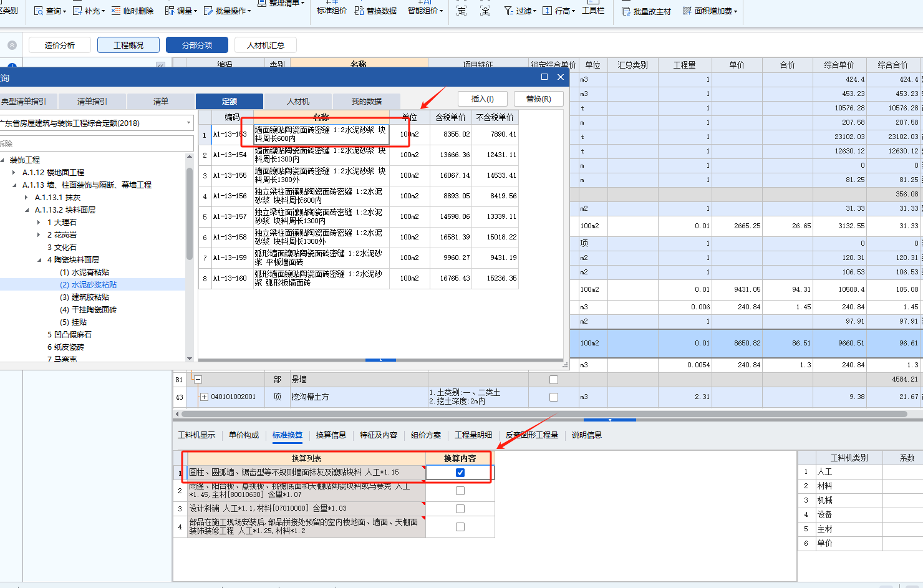Image resolution: width=923 pixels, height=588 pixels.
Task: Collapse the 4 陶瓷块料面层 node
Action: [x=39, y=260]
